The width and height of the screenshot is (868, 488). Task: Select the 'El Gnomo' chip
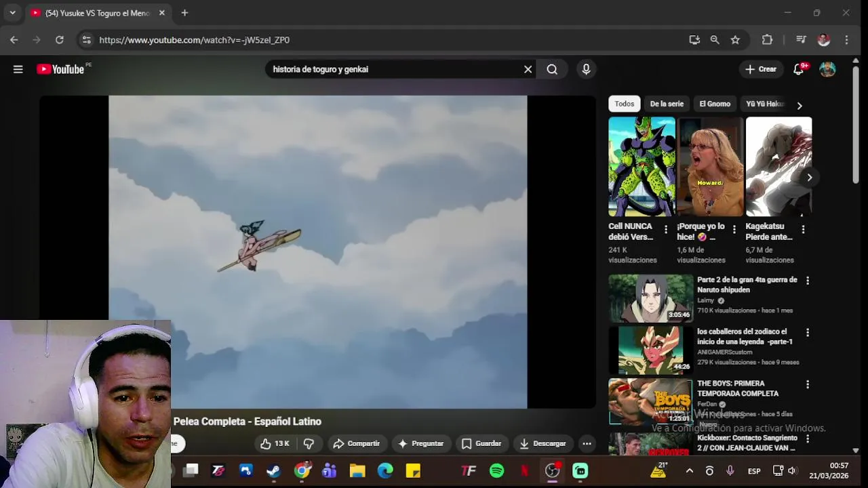[x=715, y=104]
